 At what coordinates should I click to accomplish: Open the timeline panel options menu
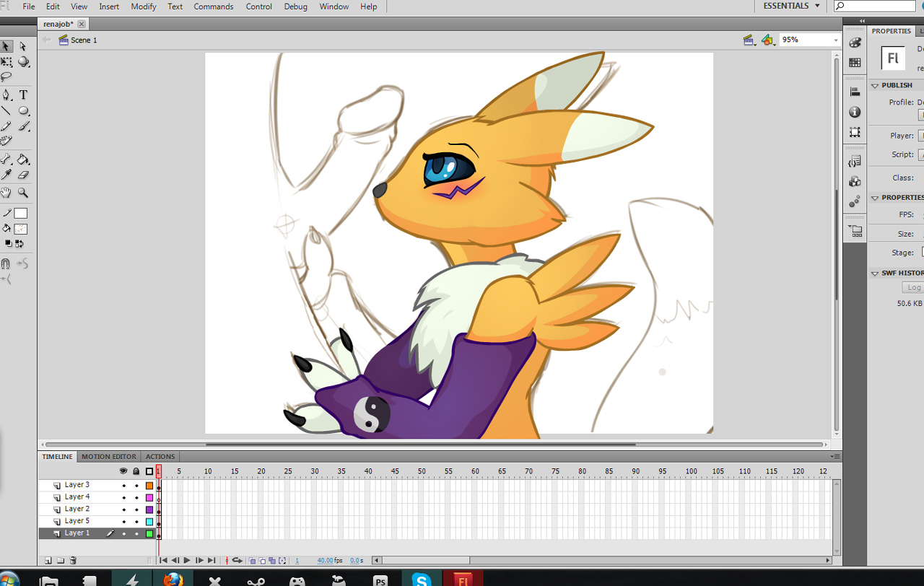pos(836,456)
